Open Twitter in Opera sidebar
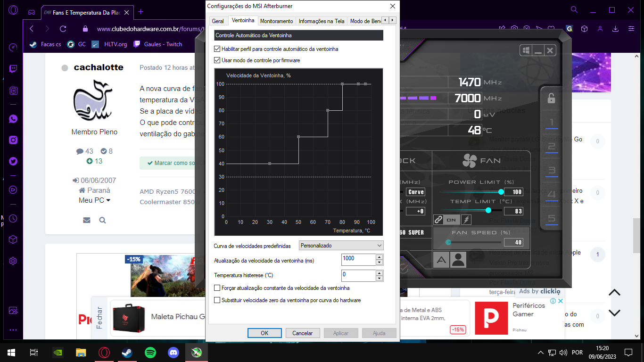This screenshot has height=362, width=644. [x=13, y=162]
